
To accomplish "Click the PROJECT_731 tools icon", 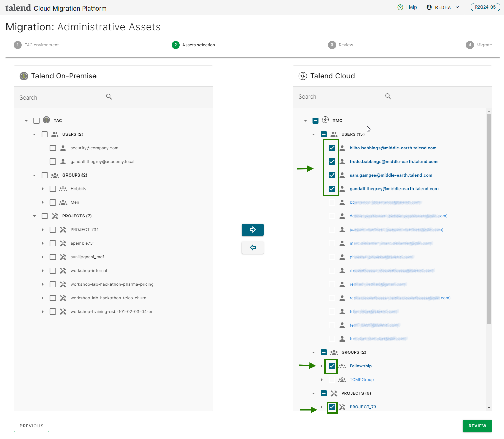I will 63,230.
